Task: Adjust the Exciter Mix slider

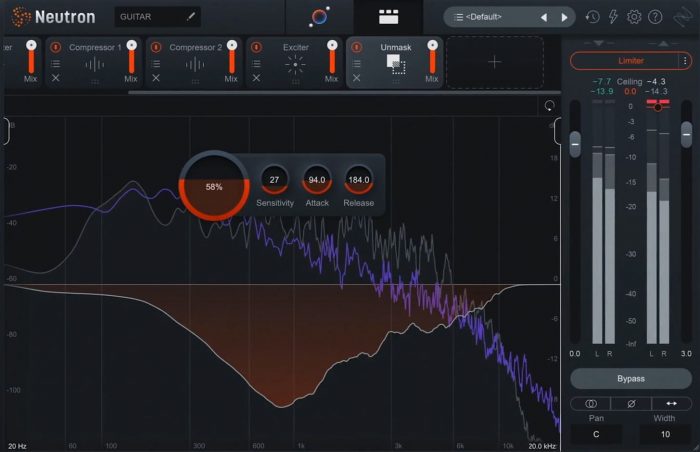Action: point(332,57)
